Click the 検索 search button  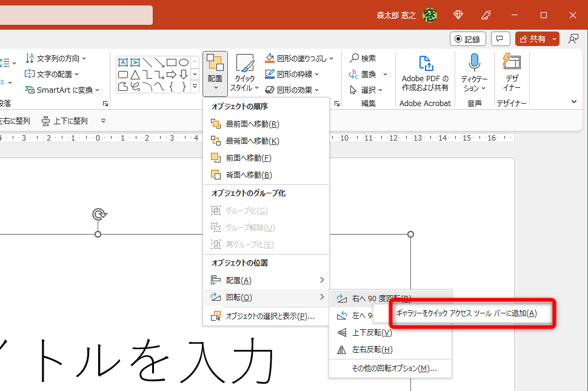(362, 58)
